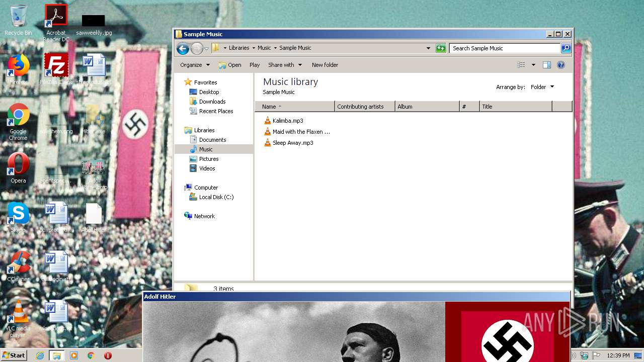
Task: Open the FileZilla Client shortcut
Action: [56, 69]
